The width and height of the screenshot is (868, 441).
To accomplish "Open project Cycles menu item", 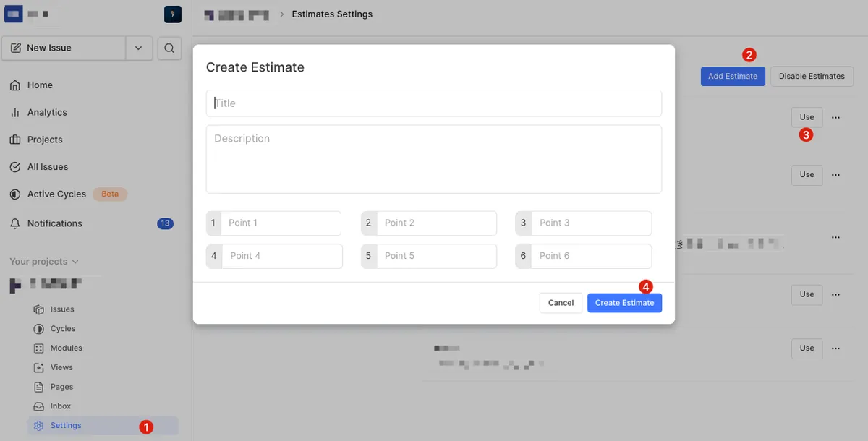I will (x=63, y=329).
